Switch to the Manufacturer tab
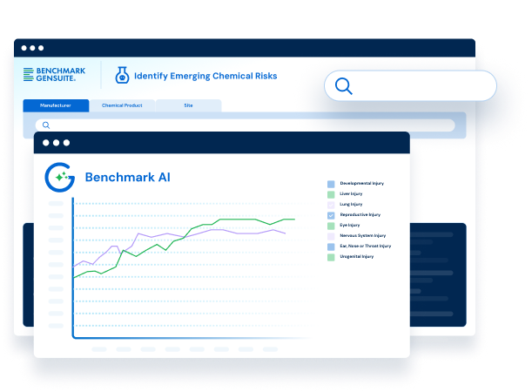This screenshot has width=532, height=392. point(56,105)
